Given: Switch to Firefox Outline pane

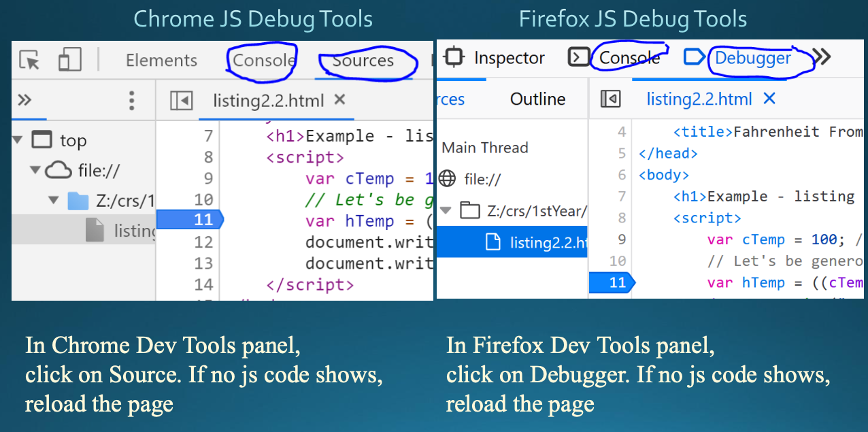Looking at the screenshot, I should pos(537,99).
